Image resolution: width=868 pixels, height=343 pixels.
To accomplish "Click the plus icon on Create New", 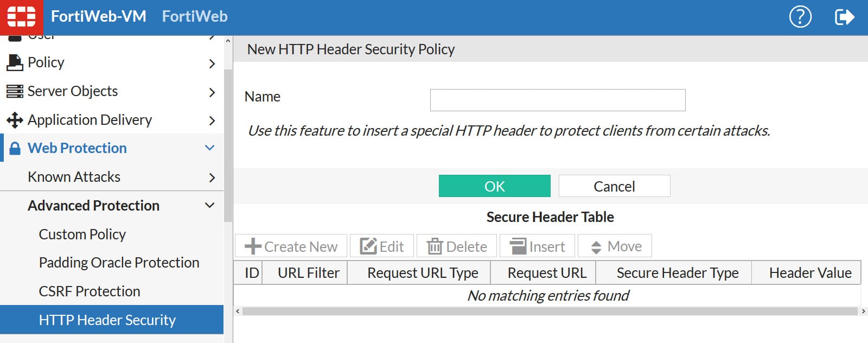I will pos(253,246).
